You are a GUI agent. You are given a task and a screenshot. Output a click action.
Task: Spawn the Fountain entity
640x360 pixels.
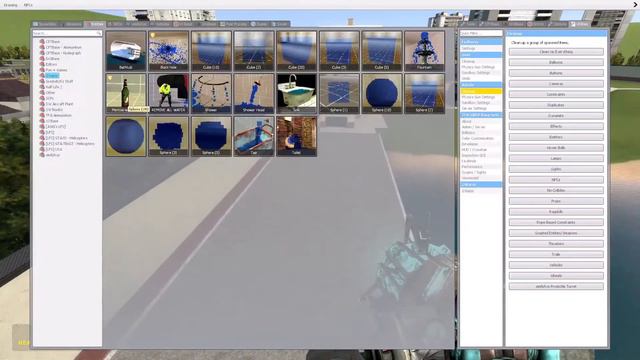[x=424, y=51]
